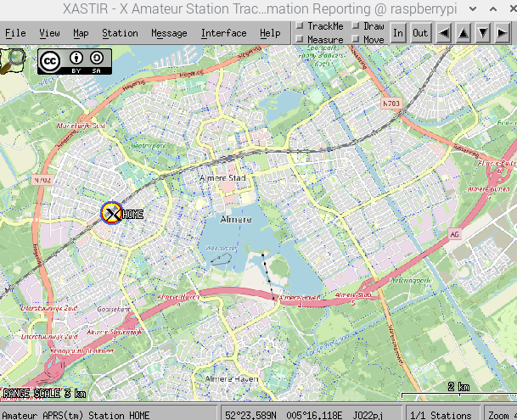Open the Help menu

point(270,33)
